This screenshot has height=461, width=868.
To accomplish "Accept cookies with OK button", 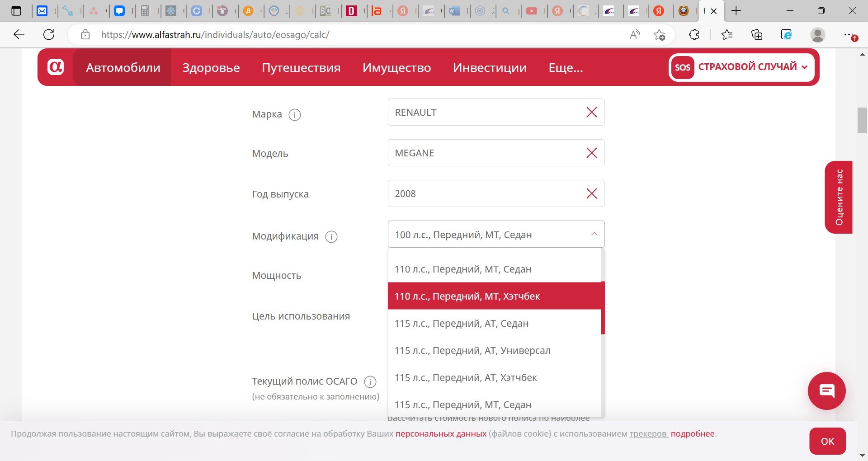I will pos(827,441).
